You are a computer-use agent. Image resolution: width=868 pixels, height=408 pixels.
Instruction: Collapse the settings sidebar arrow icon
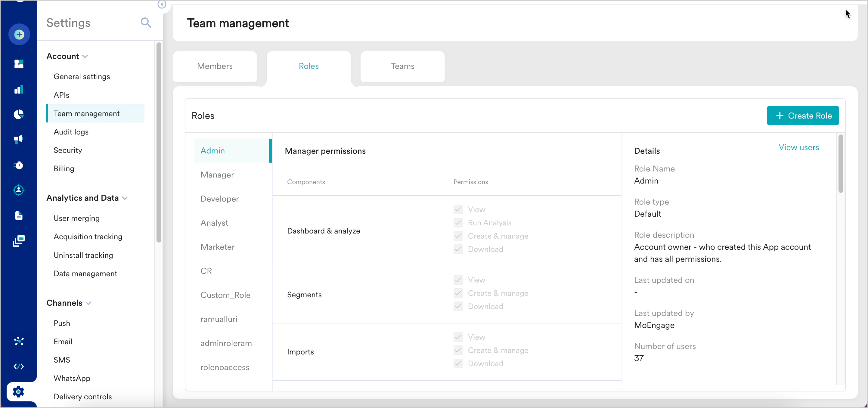click(x=162, y=5)
